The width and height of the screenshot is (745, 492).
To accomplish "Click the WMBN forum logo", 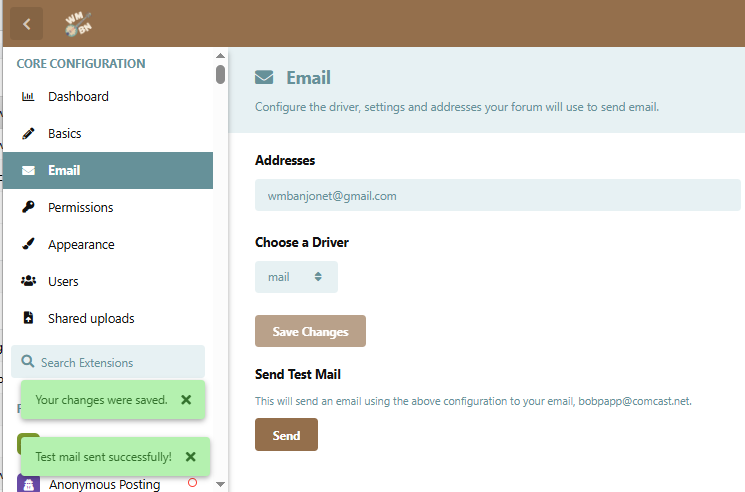I will (x=78, y=24).
